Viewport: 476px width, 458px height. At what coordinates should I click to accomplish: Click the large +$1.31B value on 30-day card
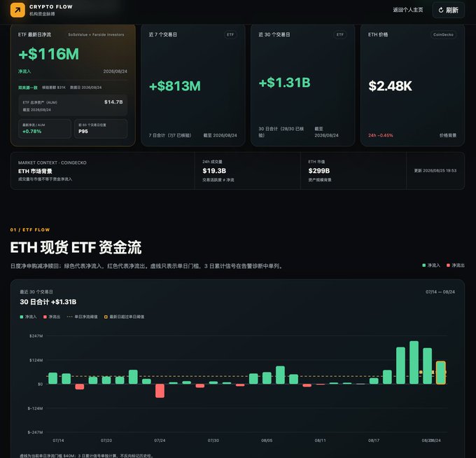(x=284, y=83)
